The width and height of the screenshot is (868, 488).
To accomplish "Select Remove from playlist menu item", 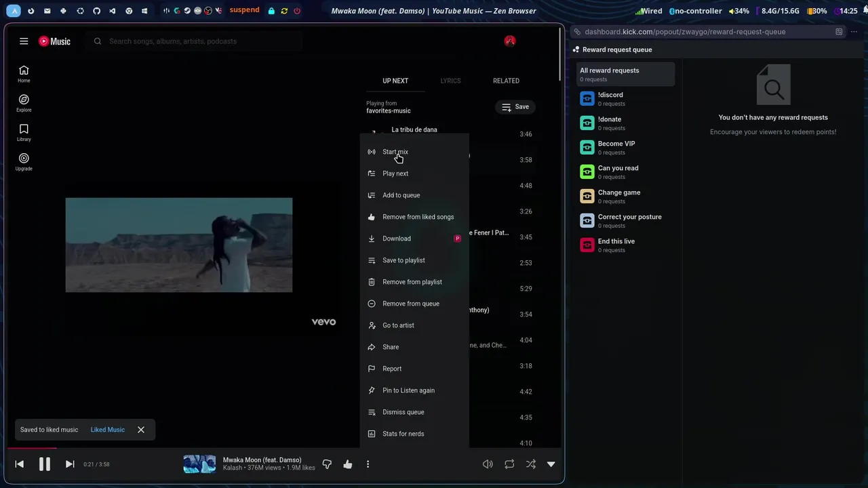I will (414, 282).
